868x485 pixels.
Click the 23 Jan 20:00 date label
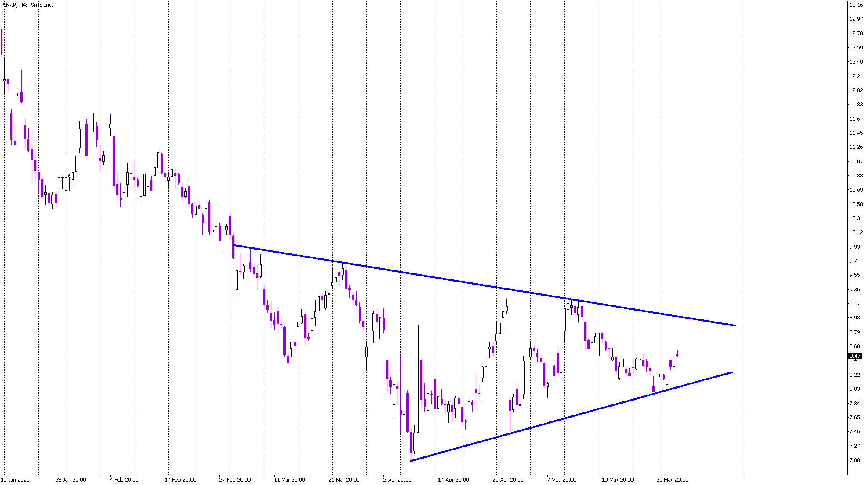[70, 479]
